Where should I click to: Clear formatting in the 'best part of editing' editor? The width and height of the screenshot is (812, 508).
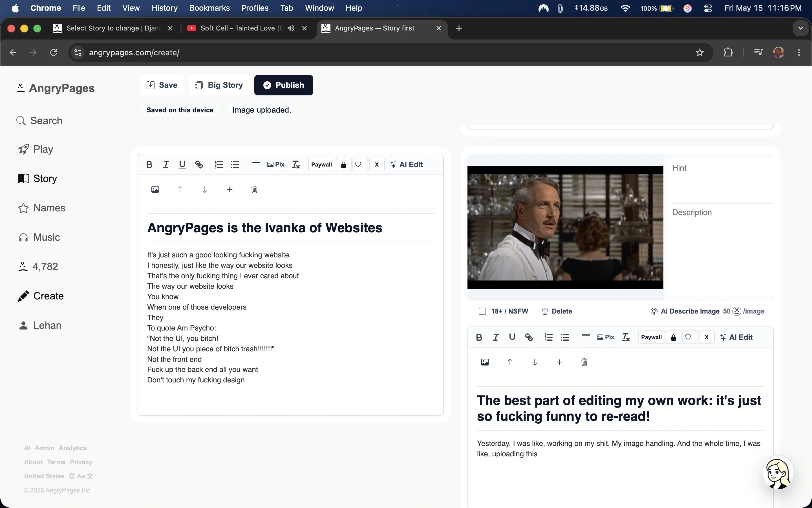(626, 337)
